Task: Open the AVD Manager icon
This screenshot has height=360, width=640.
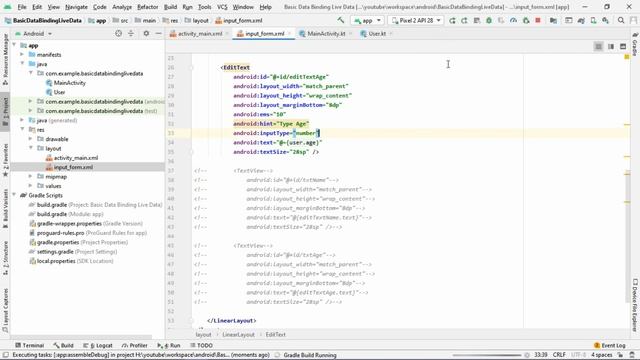Action: [593, 20]
